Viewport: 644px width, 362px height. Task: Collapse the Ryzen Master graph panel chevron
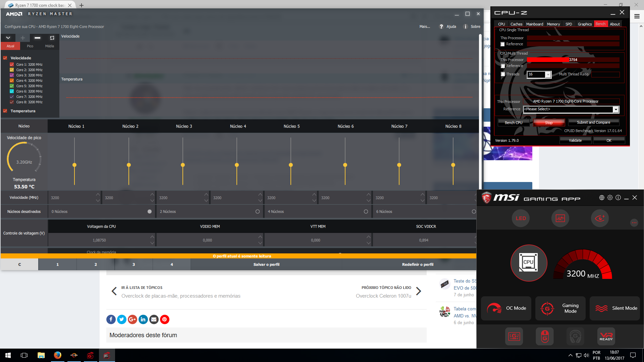(x=8, y=38)
